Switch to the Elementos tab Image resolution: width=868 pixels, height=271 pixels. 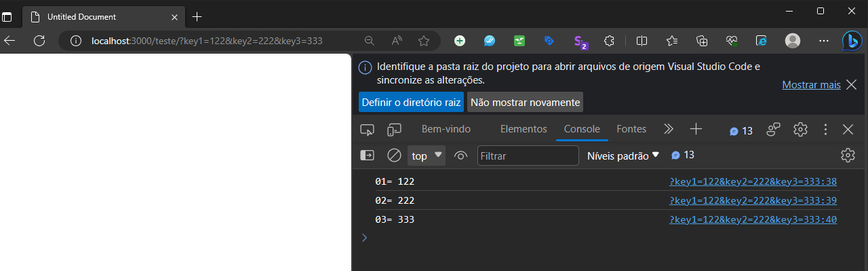524,129
